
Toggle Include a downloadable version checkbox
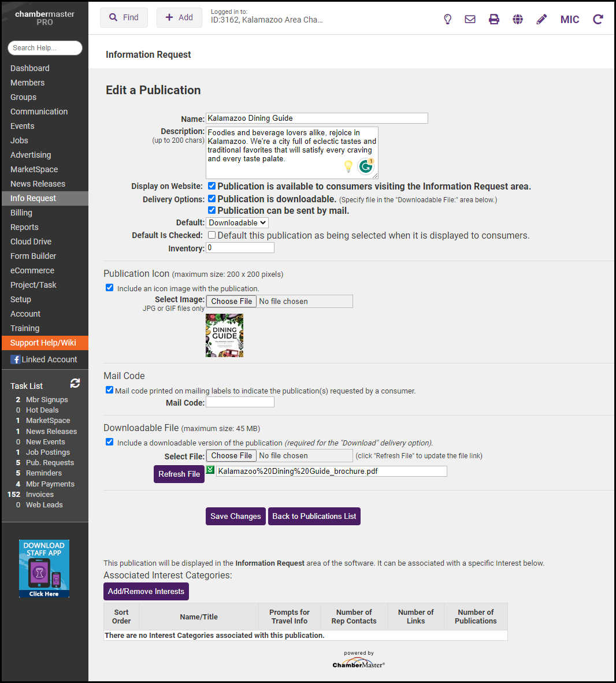coord(109,442)
